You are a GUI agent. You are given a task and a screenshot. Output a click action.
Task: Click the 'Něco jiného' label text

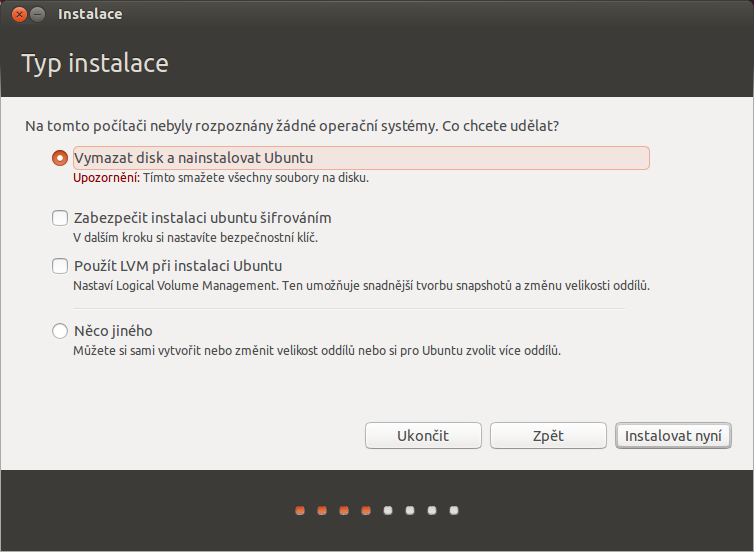tap(113, 331)
